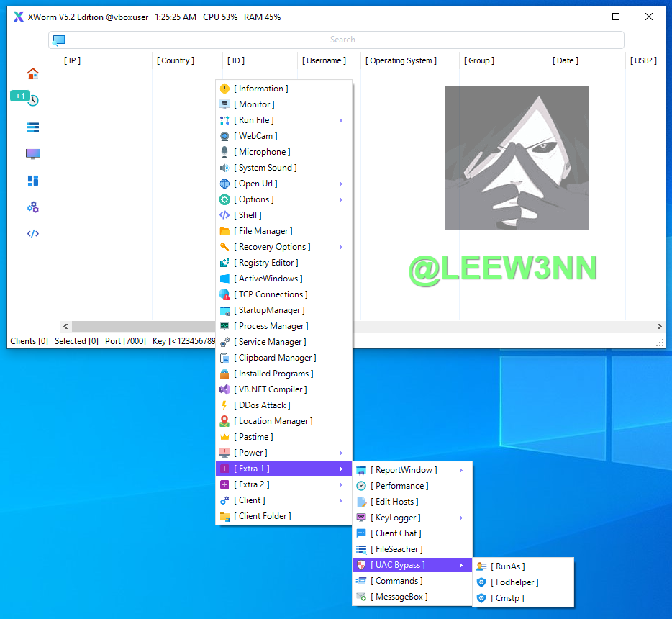Expand the Run File submenu arrow
672x619 pixels.
[x=340, y=120]
